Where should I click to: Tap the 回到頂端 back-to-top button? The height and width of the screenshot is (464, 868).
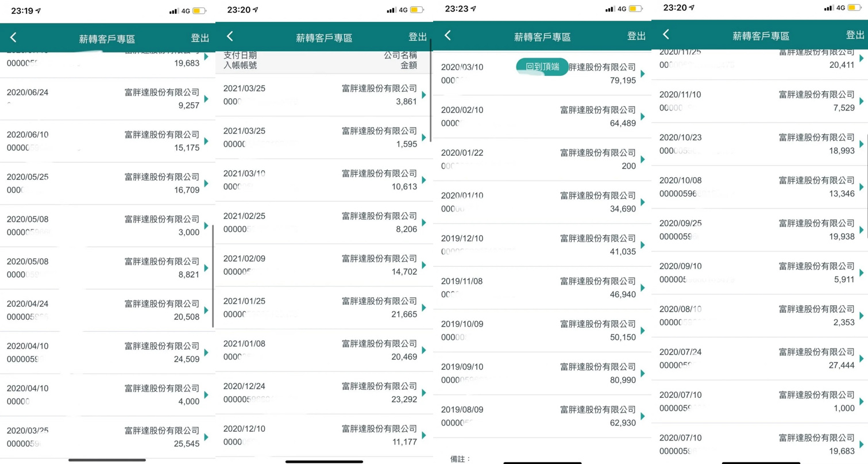pos(542,67)
